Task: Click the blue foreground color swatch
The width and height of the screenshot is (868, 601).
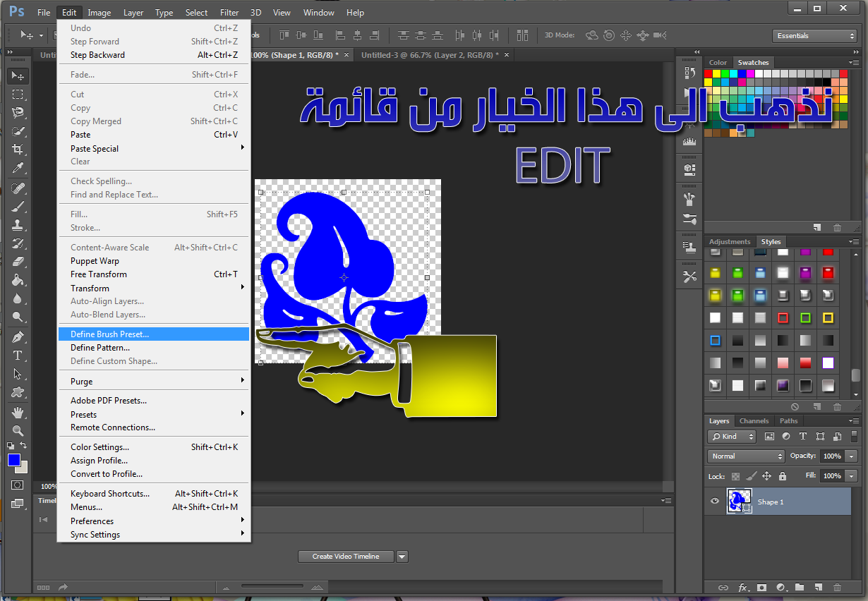Action: point(14,460)
